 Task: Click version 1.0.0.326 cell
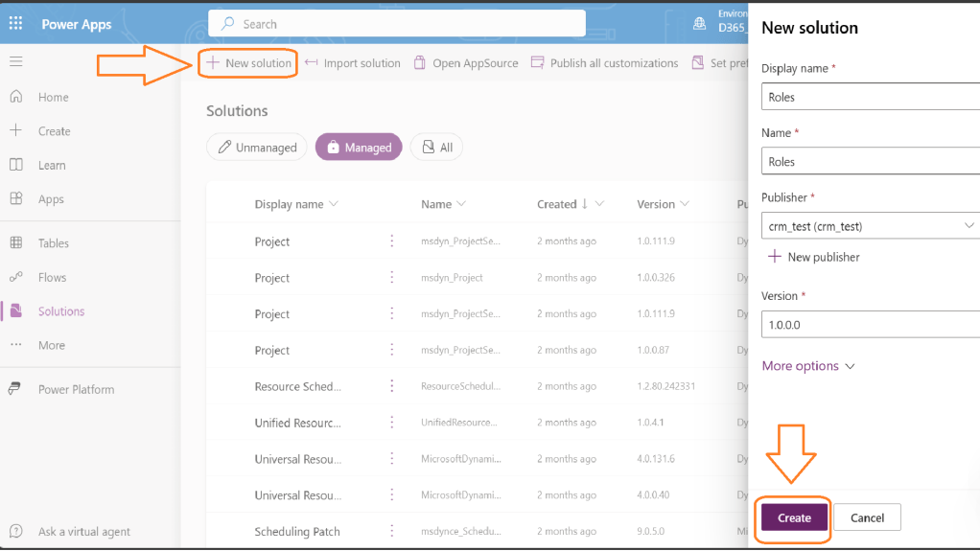(x=656, y=277)
